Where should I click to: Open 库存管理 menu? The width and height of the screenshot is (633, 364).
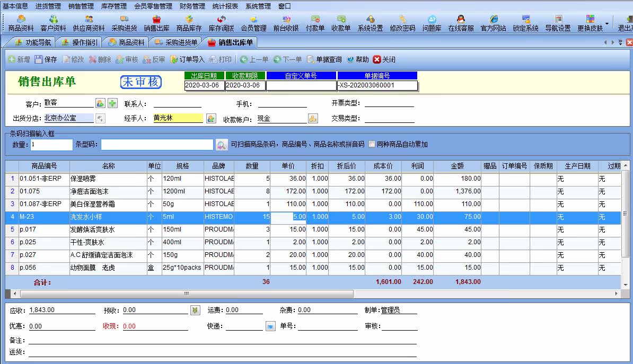tap(114, 6)
